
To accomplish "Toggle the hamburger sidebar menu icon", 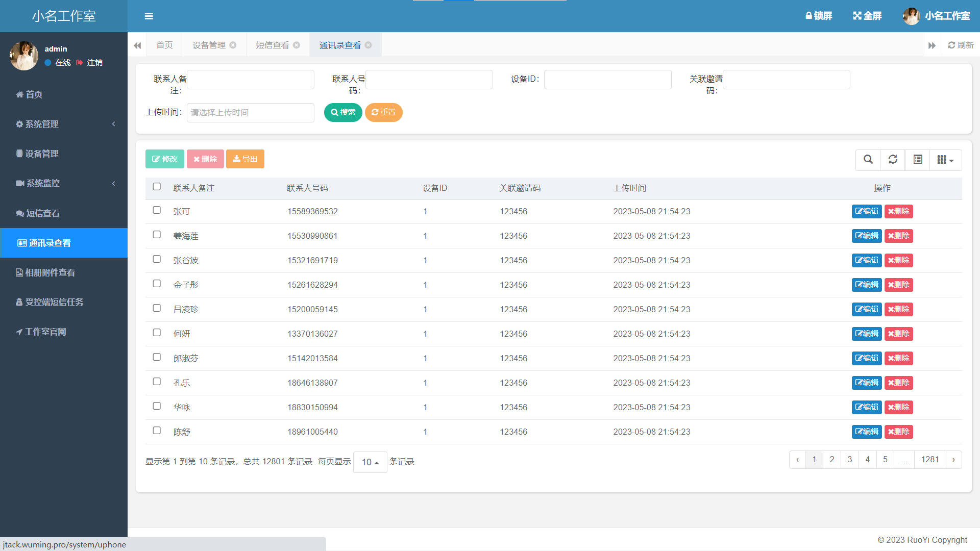I will pos(149,16).
